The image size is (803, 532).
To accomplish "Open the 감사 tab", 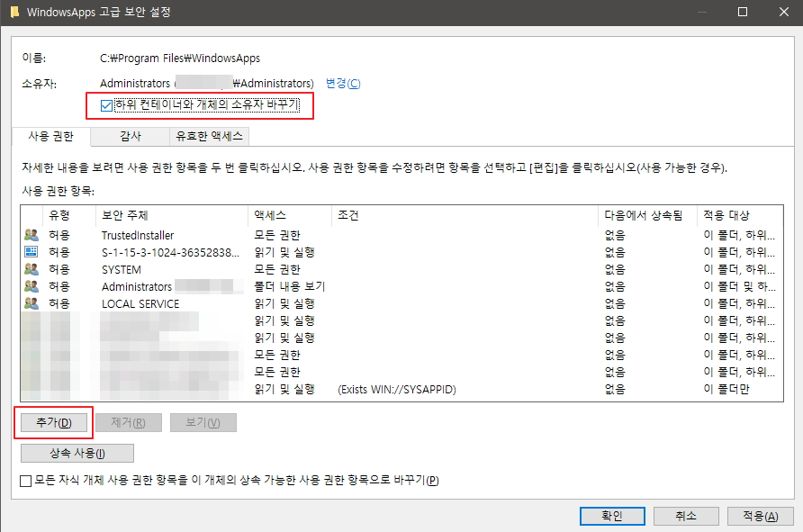I will pos(130,136).
